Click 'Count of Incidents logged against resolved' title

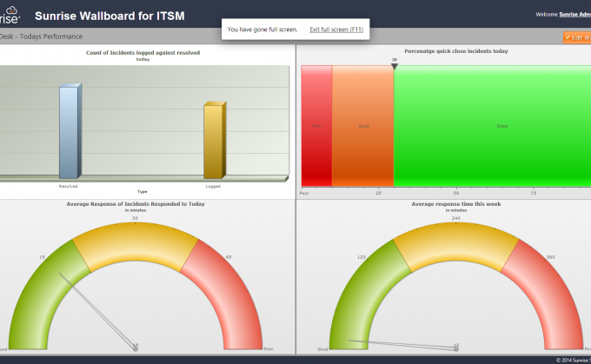(x=143, y=53)
